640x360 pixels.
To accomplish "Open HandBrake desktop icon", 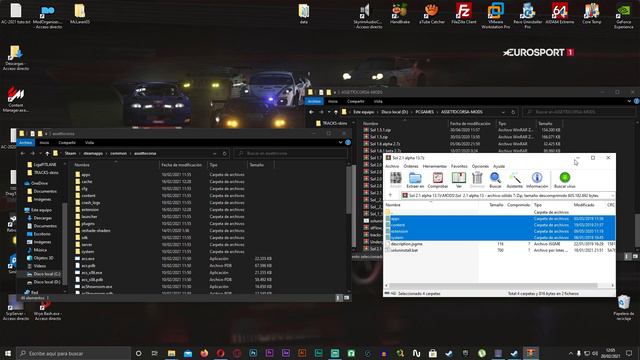I will [x=400, y=13].
